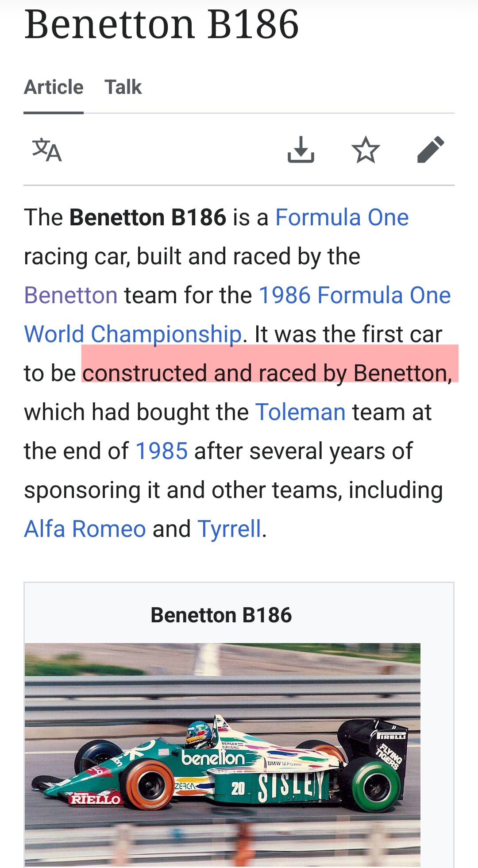Tap the download article icon
This screenshot has height=868, width=478.
(301, 150)
